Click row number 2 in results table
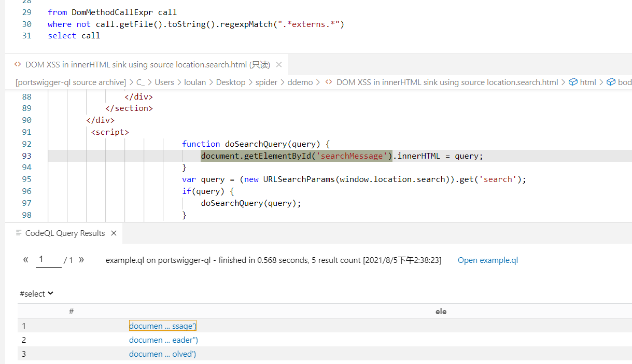 point(24,340)
